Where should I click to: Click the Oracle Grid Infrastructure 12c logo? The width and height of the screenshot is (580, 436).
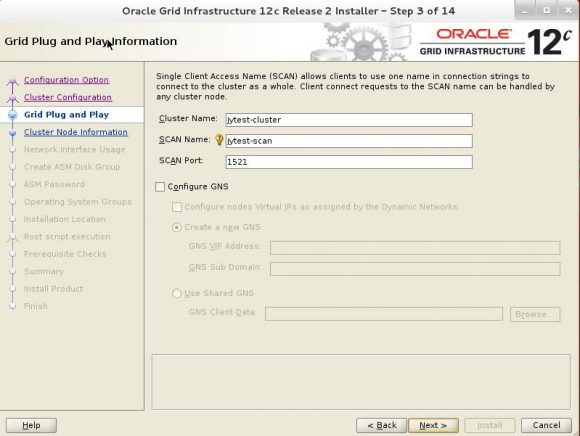click(496, 42)
